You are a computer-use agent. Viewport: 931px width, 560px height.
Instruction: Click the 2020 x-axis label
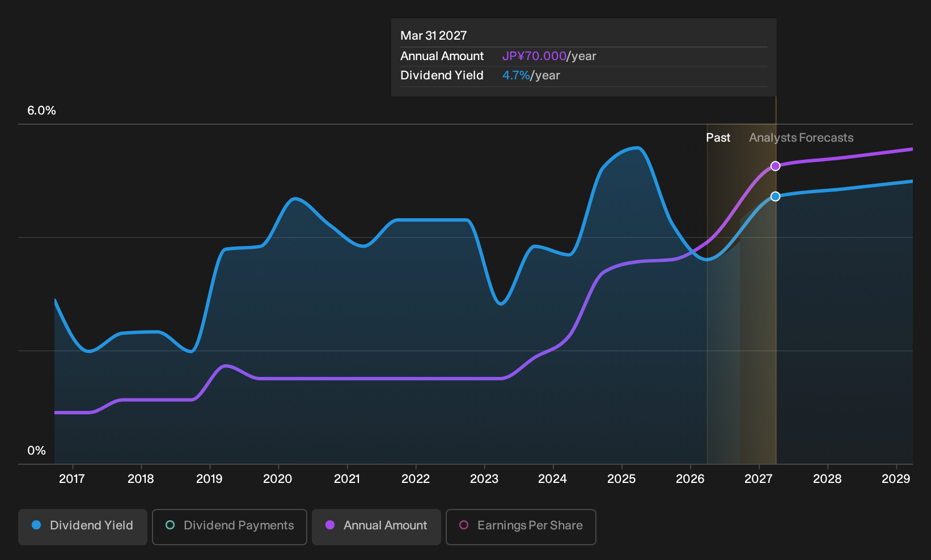(278, 479)
